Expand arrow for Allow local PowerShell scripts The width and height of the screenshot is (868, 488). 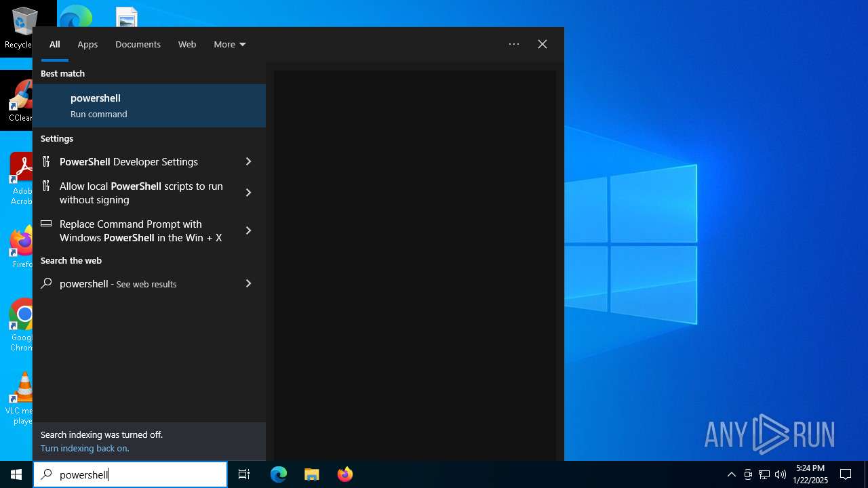[x=248, y=192]
